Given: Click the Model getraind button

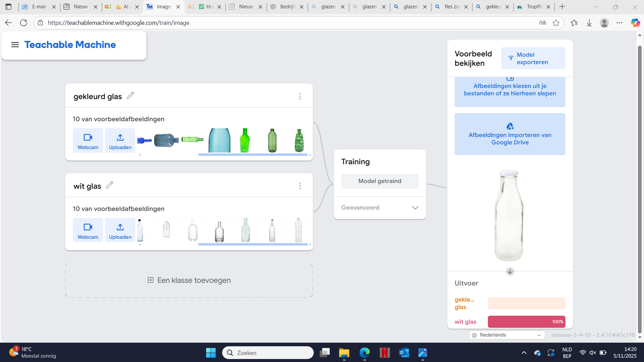Looking at the screenshot, I should click(380, 181).
